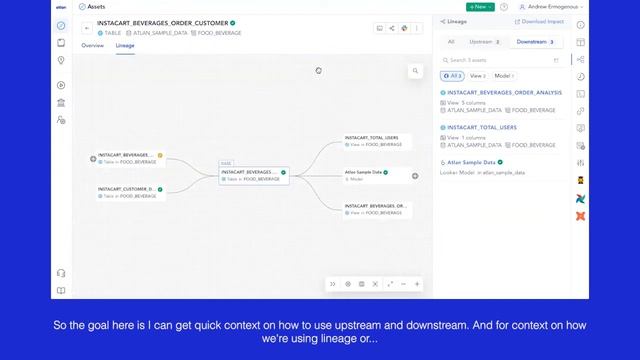This screenshot has height=360, width=640.
Task: Click the fit-to-view cross arrows icon
Action: [375, 284]
